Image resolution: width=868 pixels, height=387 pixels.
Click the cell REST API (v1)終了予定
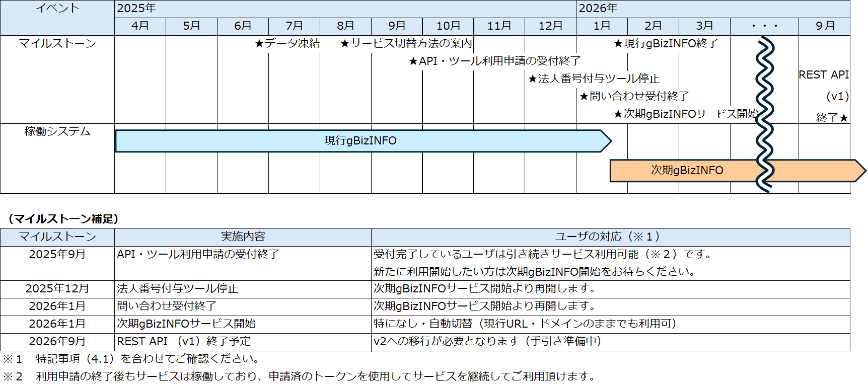click(x=243, y=342)
